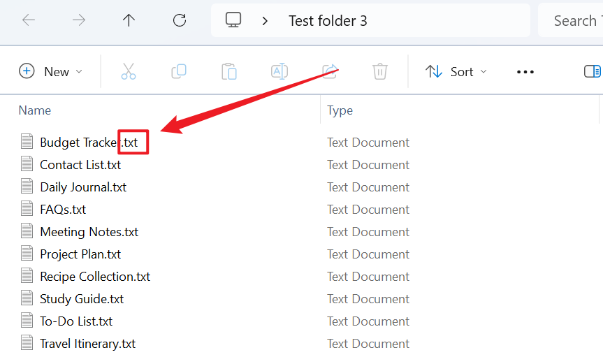Click the Cut scissors icon
The height and width of the screenshot is (364, 603).
(129, 71)
